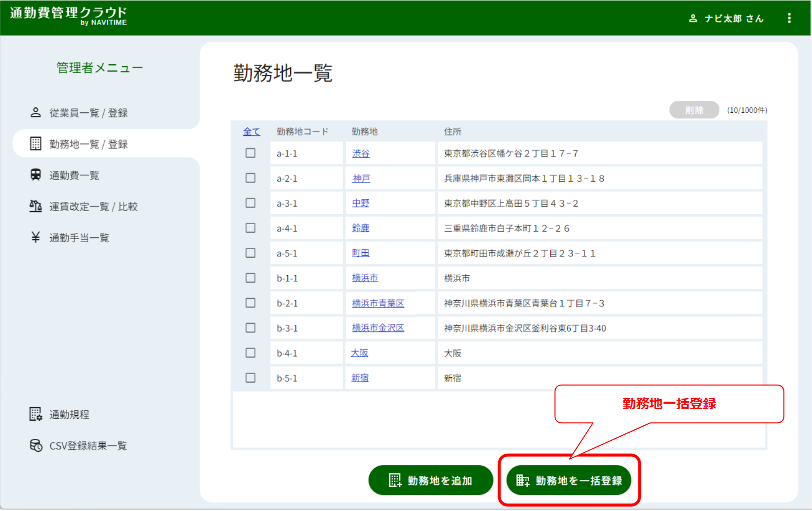This screenshot has height=511, width=812.
Task: Click the 勤務地を追加 button
Action: tap(431, 480)
